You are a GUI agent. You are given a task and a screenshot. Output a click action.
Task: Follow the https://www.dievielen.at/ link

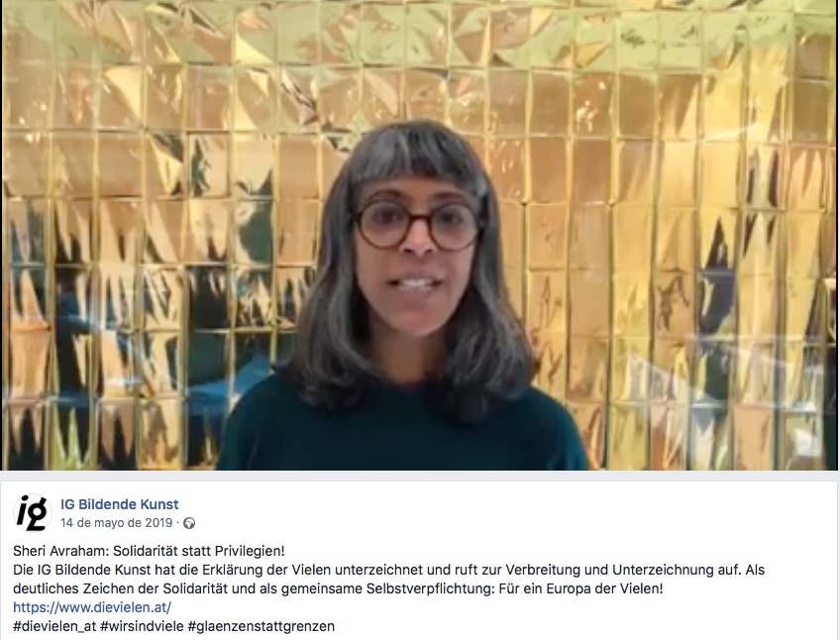(92, 607)
